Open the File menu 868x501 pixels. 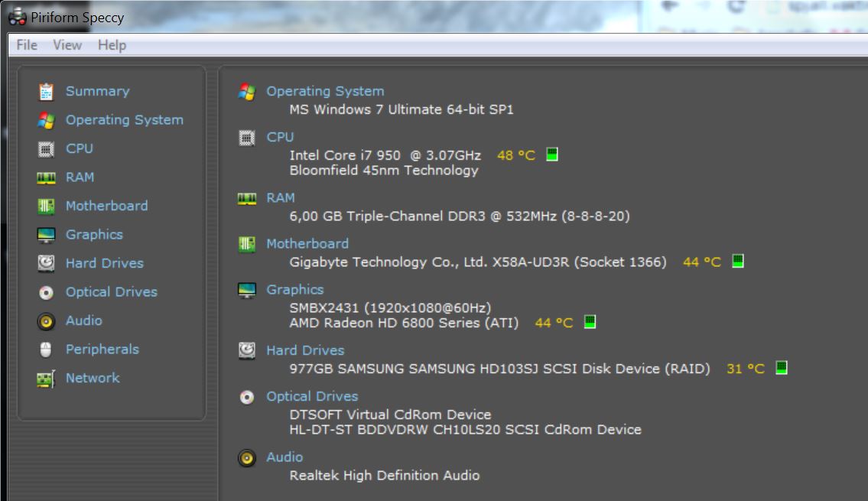coord(27,45)
